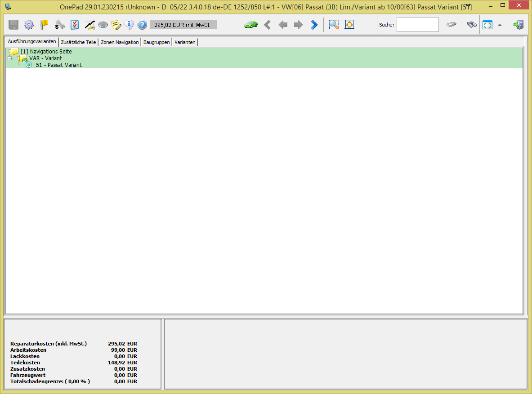Open help with the question mark icon
The width and height of the screenshot is (532, 394).
[x=142, y=25]
